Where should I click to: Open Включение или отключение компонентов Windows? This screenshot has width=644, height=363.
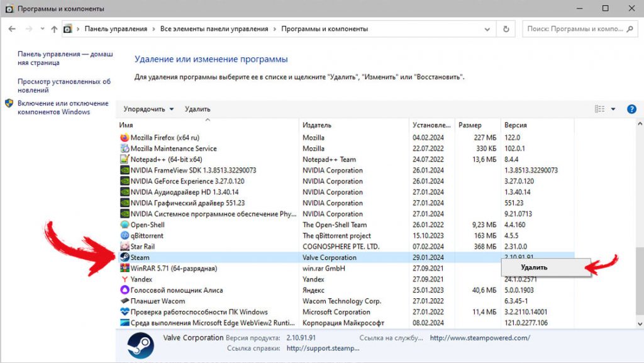63,108
